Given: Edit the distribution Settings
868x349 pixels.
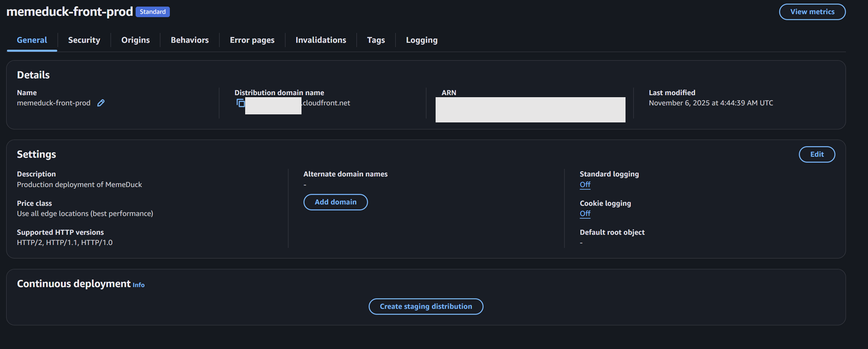Looking at the screenshot, I should click(x=817, y=155).
